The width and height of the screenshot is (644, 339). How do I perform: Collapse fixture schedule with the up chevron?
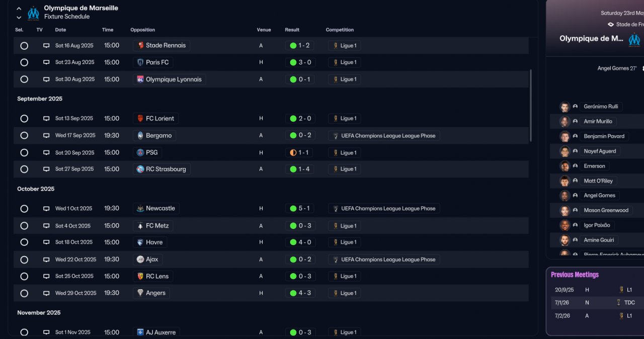coord(19,9)
